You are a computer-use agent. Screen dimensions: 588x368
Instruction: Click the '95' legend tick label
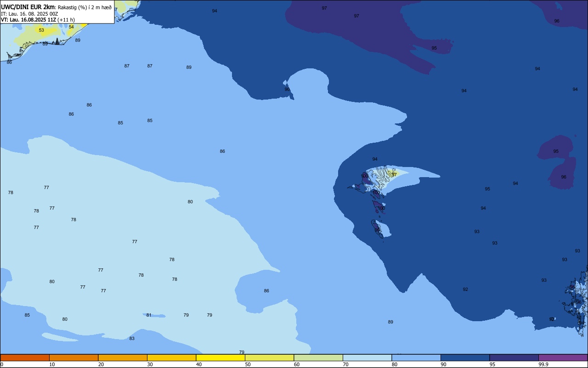(492, 364)
